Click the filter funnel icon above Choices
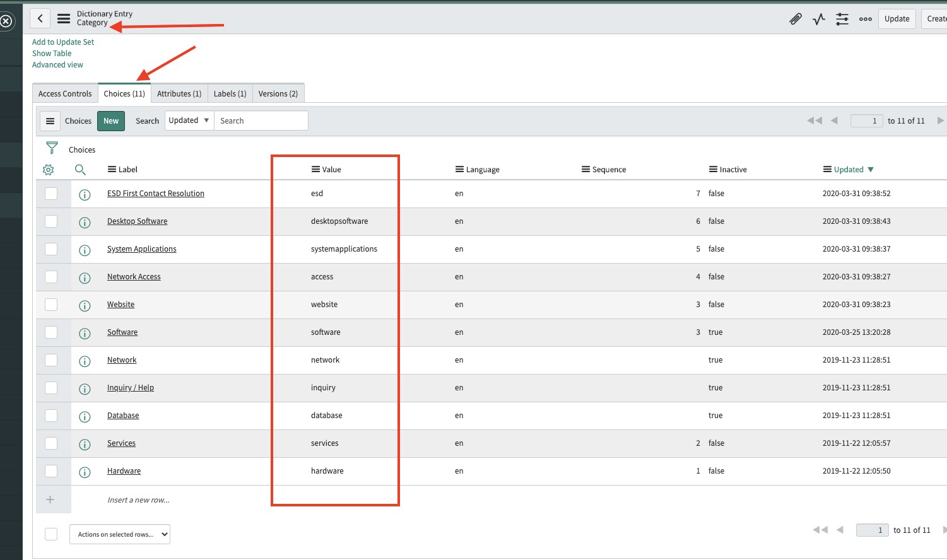This screenshot has width=947, height=560. coord(52,148)
